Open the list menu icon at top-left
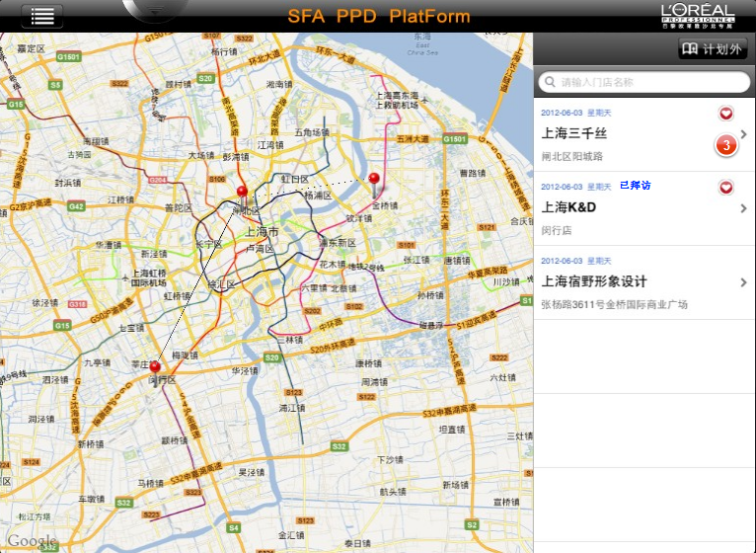This screenshot has width=756, height=553. [41, 16]
